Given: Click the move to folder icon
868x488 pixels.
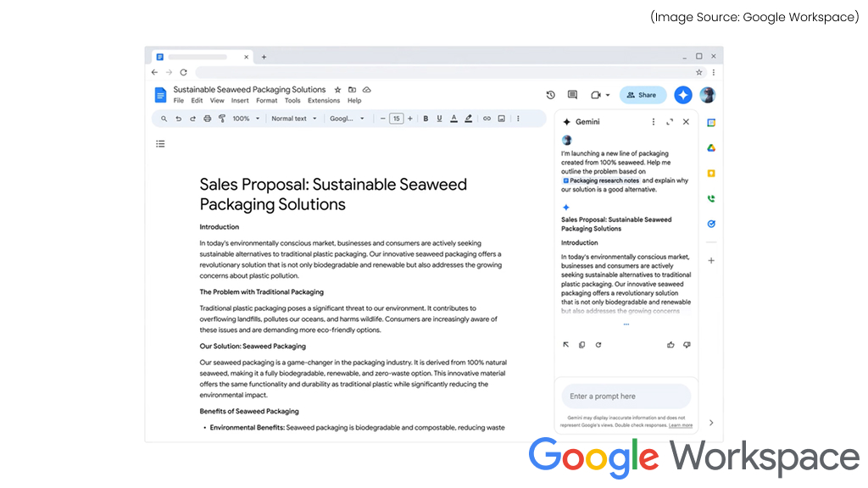Looking at the screenshot, I should pos(352,90).
